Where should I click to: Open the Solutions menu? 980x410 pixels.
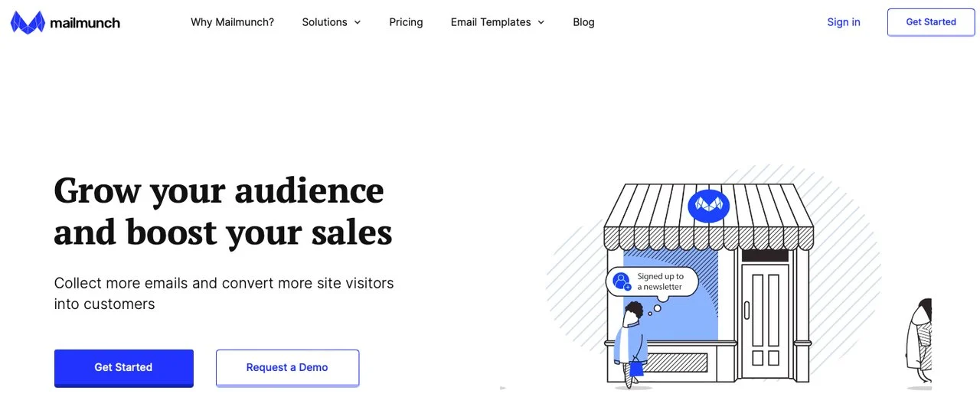[x=325, y=22]
